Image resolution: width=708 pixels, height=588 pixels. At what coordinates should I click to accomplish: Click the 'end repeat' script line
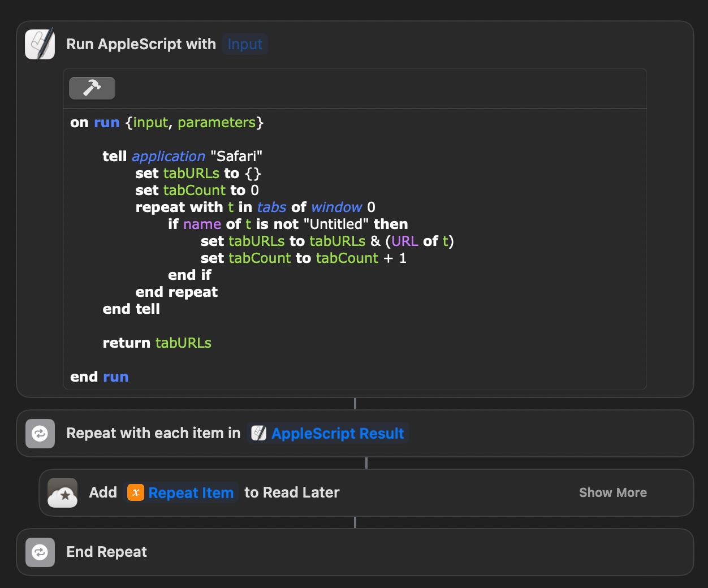[176, 292]
